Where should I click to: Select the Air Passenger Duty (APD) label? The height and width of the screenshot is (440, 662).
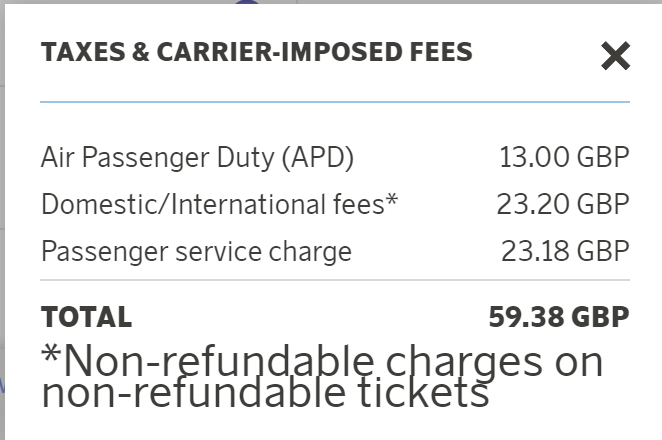[x=197, y=158]
